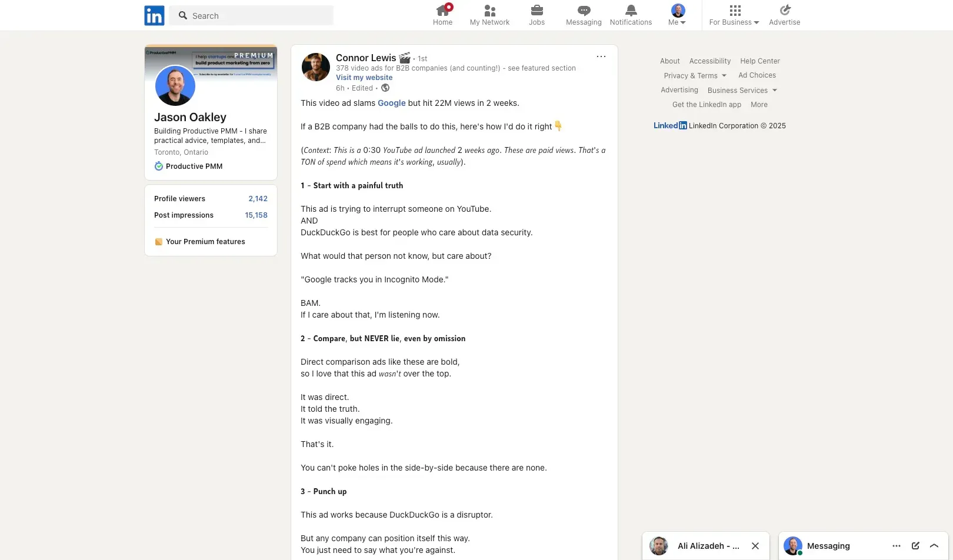Click the LinkedIn logo
The height and width of the screenshot is (560, 953).
(154, 15)
